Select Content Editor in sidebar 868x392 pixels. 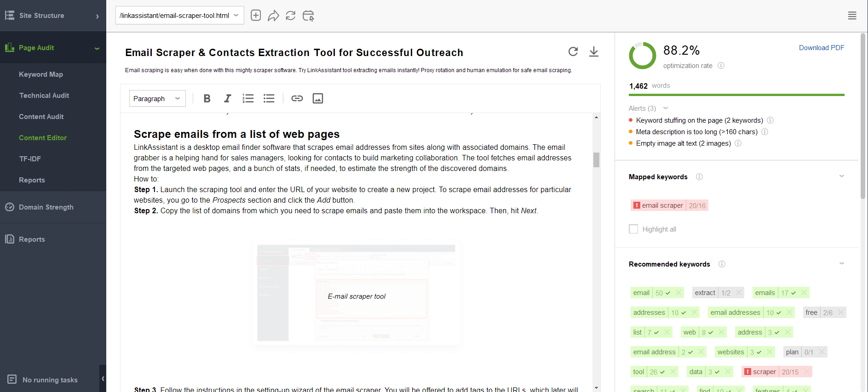coord(43,138)
